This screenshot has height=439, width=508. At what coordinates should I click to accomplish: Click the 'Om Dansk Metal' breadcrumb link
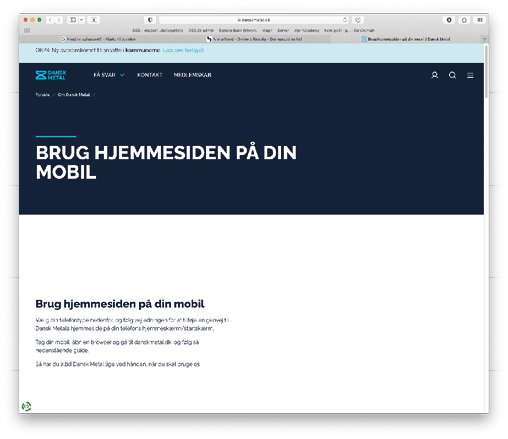pyautogui.click(x=74, y=95)
